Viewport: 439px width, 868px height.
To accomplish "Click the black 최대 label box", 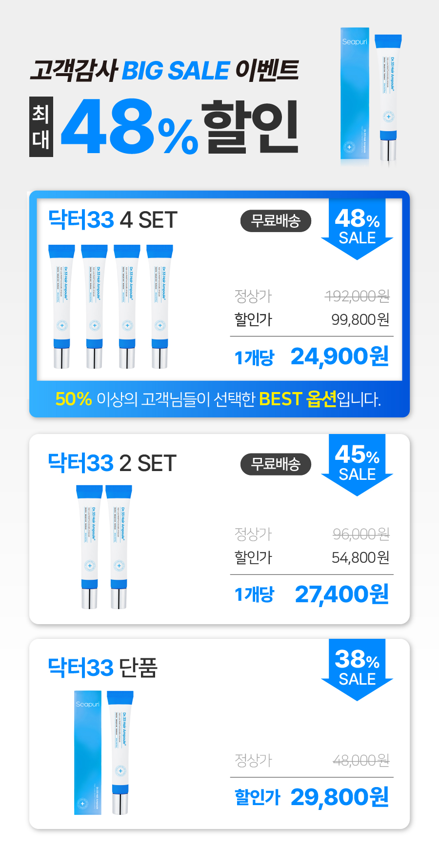I will 41,127.
